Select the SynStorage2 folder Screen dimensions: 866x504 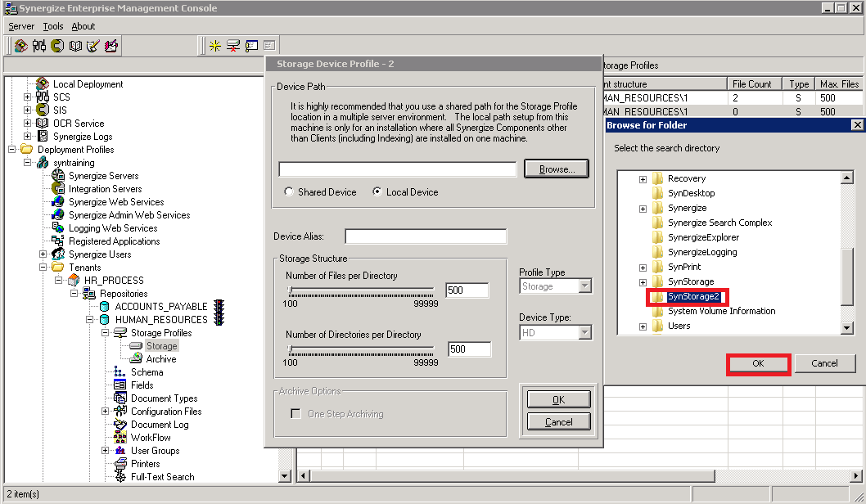click(693, 296)
